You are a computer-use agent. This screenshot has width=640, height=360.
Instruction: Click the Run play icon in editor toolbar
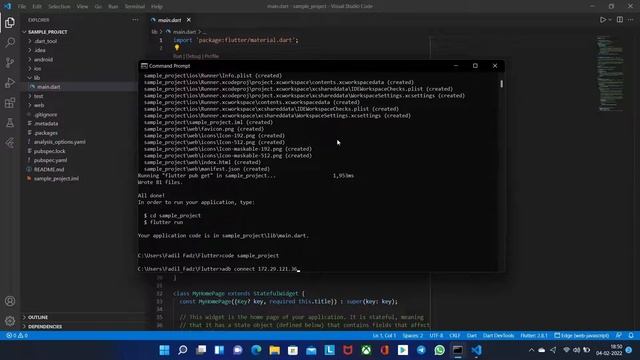pyautogui.click(x=602, y=20)
